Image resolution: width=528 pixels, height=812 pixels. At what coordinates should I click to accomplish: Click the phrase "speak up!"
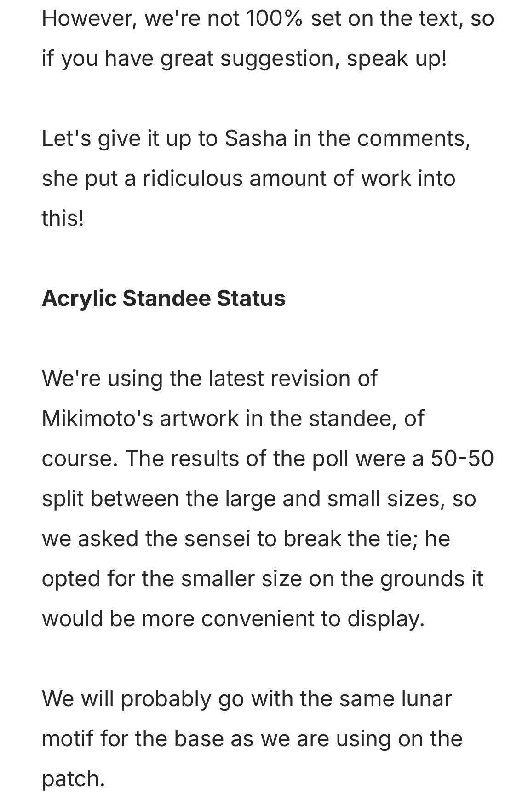[x=396, y=59]
